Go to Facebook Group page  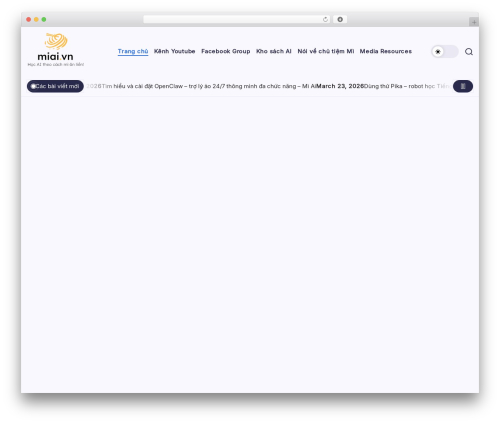point(226,51)
